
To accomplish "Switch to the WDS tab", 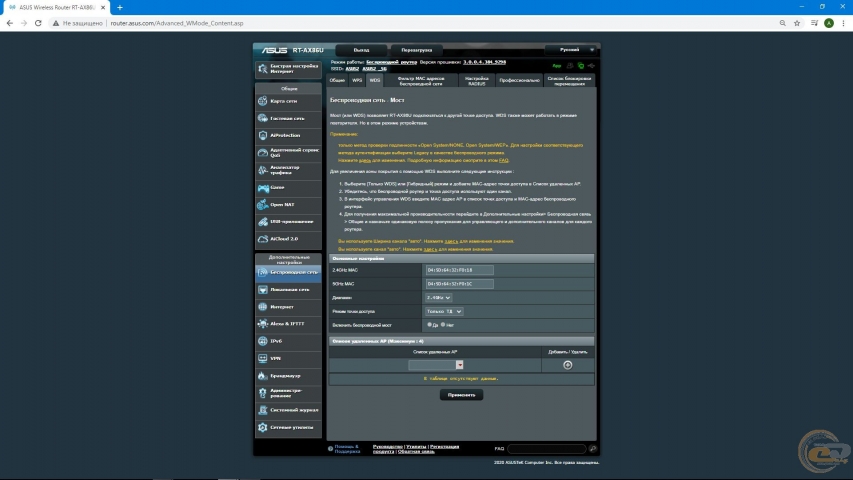I will (x=375, y=81).
